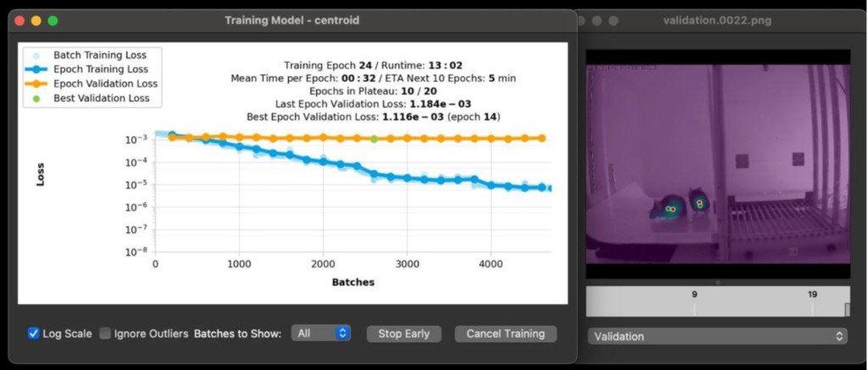Click the Last Epoch Validation Loss value
868x370 pixels.
441,104
